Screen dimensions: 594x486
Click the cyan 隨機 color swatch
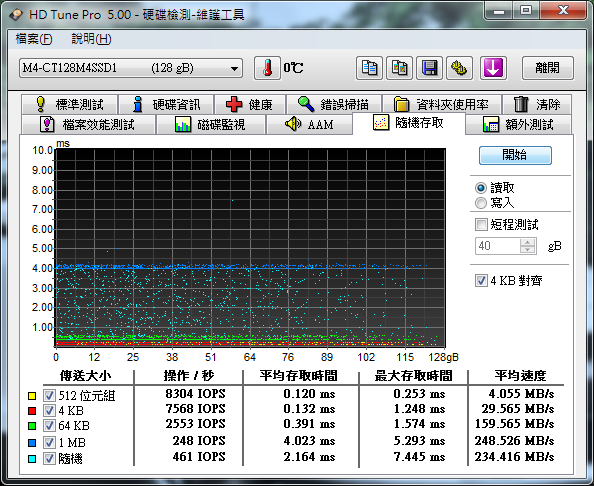(32, 459)
